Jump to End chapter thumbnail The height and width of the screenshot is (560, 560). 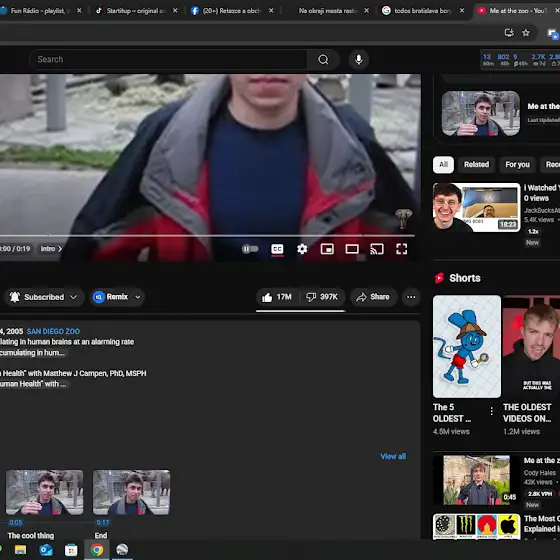click(131, 492)
